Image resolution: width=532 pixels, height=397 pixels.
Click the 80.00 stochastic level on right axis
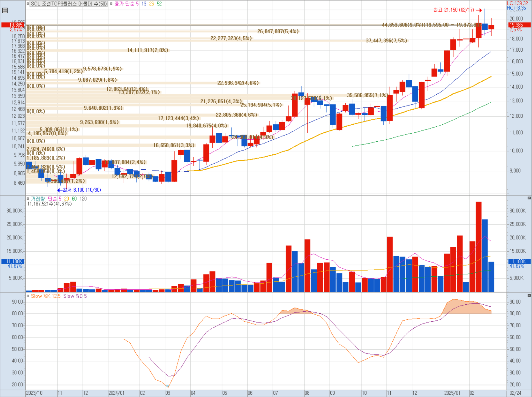(515, 313)
